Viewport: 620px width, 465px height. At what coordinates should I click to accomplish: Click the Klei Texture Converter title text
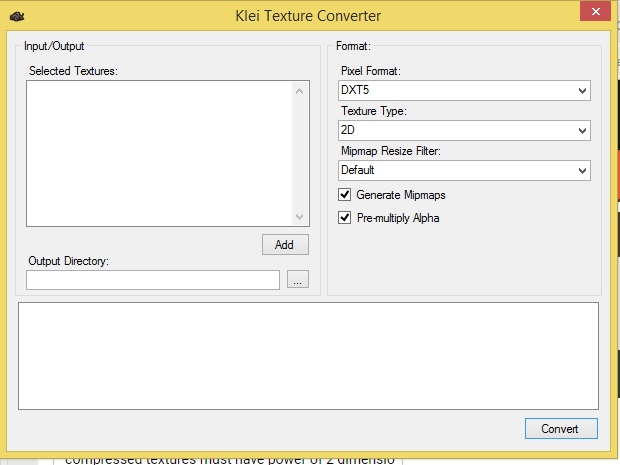tap(309, 16)
